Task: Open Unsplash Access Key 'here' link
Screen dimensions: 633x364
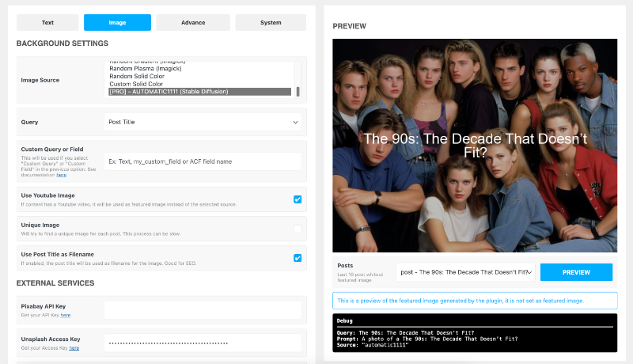Action: click(74, 348)
